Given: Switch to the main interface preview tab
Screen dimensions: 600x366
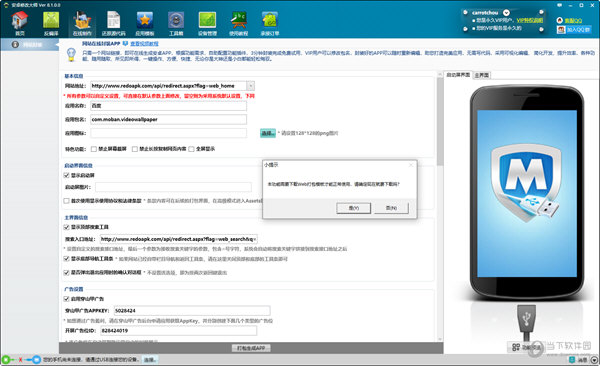Looking at the screenshot, I should 481,75.
